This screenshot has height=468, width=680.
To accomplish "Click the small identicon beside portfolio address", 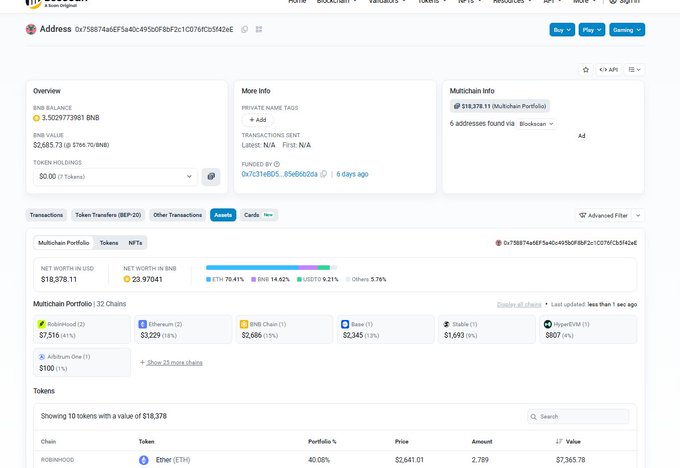I will coord(498,243).
